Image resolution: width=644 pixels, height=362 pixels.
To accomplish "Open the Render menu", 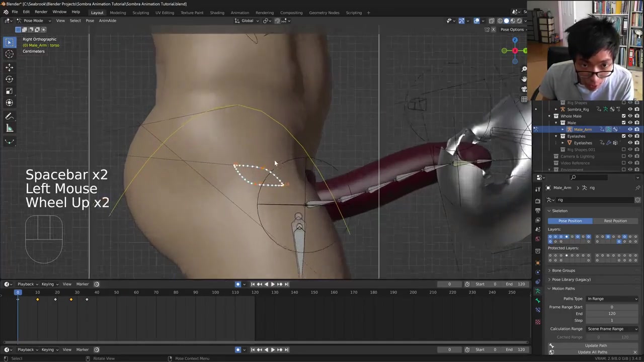I will 41,12.
